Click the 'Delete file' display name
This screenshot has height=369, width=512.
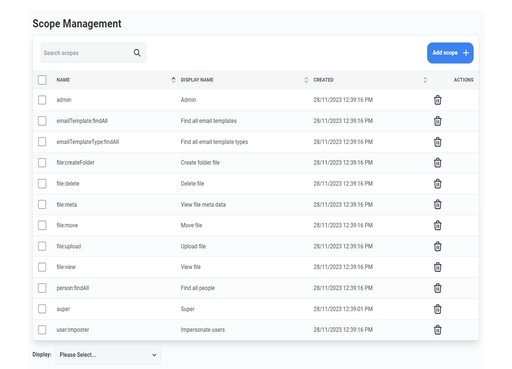(x=192, y=183)
